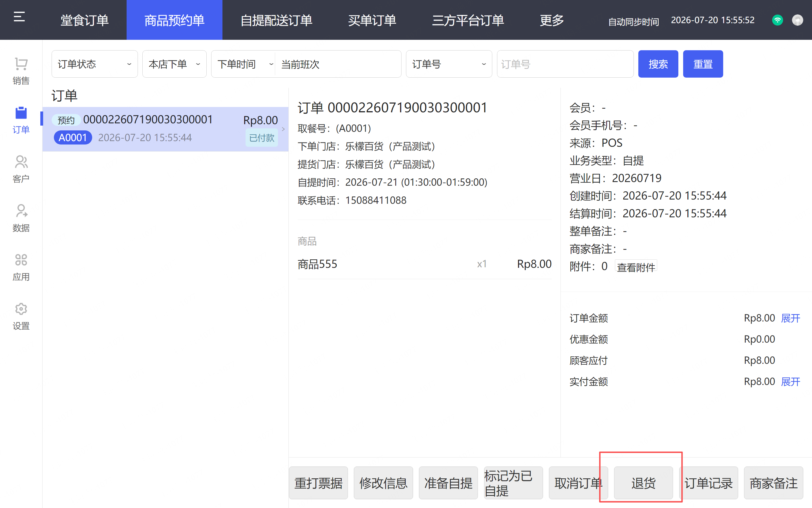
Task: Open the hamburger menu icon
Action: pos(19,16)
